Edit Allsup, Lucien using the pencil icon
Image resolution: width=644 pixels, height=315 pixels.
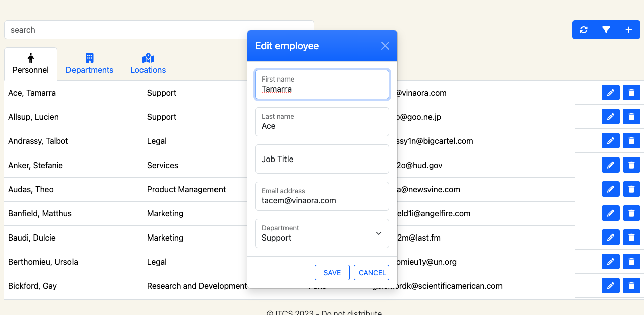pos(610,117)
